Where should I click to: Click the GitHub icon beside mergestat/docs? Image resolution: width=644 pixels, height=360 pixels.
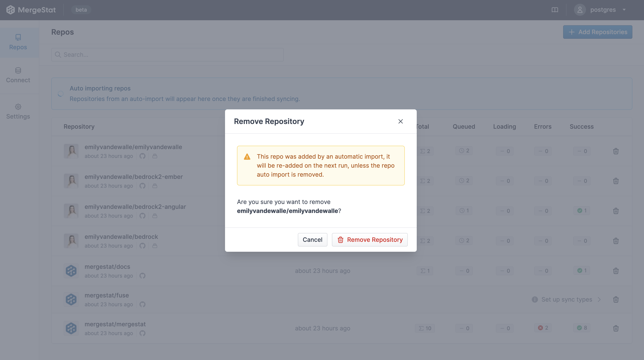142,276
